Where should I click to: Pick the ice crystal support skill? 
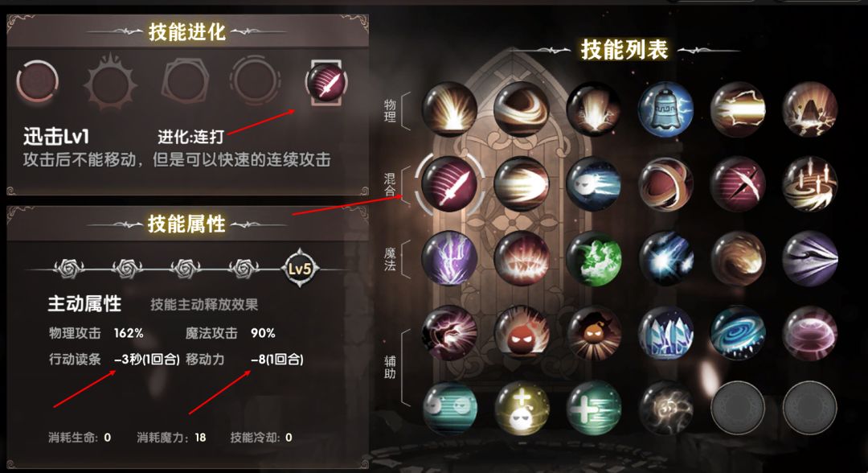click(665, 333)
